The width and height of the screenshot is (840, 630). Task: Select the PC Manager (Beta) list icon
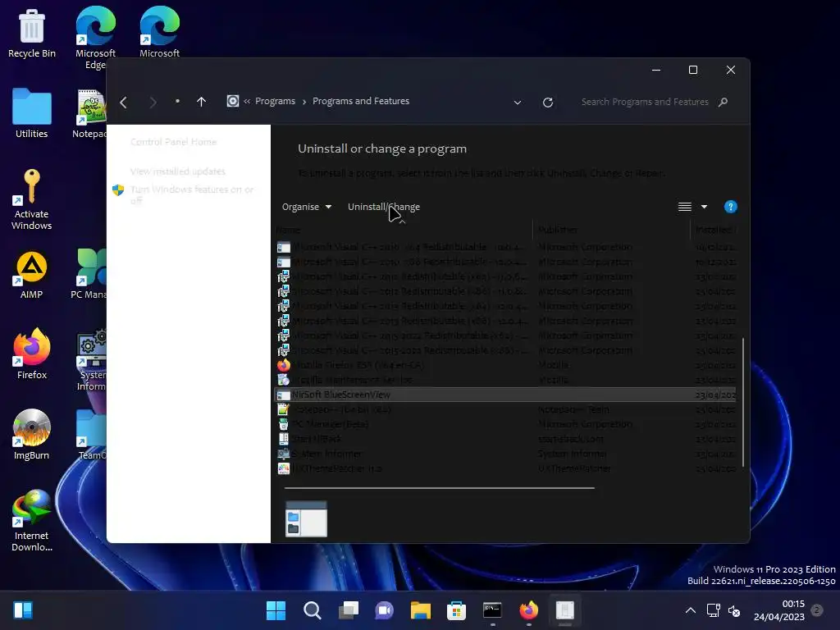click(283, 424)
